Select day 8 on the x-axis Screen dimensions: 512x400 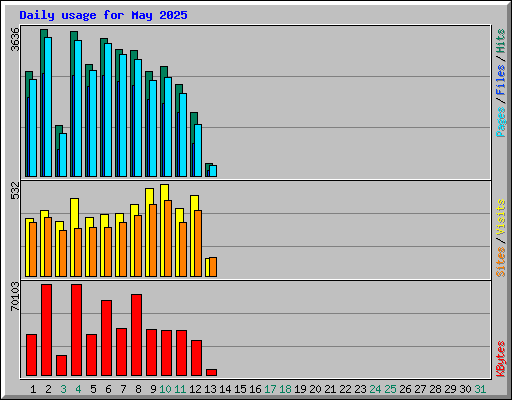click(138, 389)
